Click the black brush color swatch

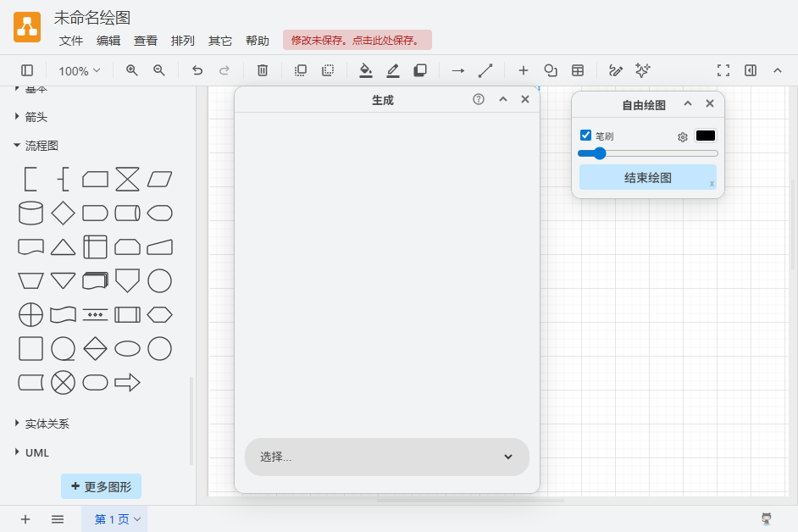point(706,136)
